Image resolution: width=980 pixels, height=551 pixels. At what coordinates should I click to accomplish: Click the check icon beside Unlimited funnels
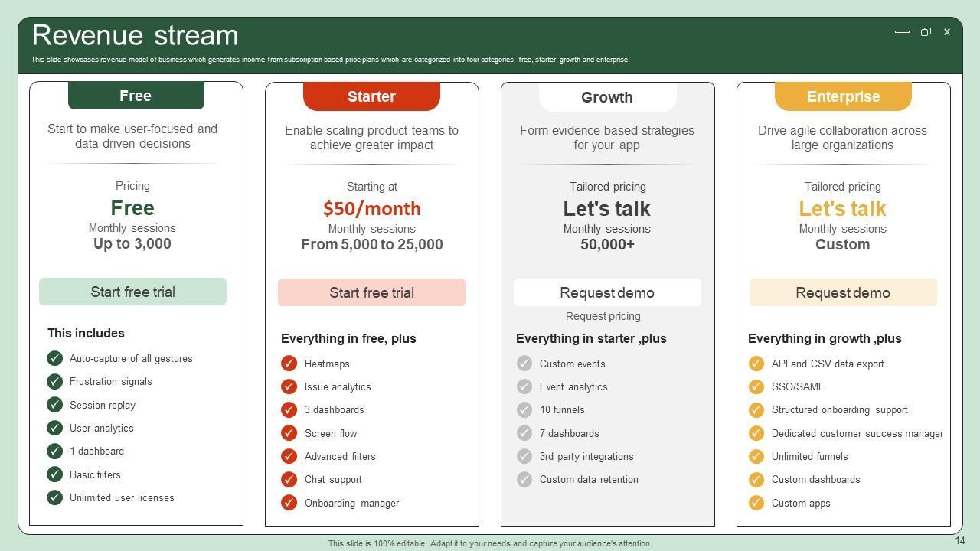tap(756, 456)
